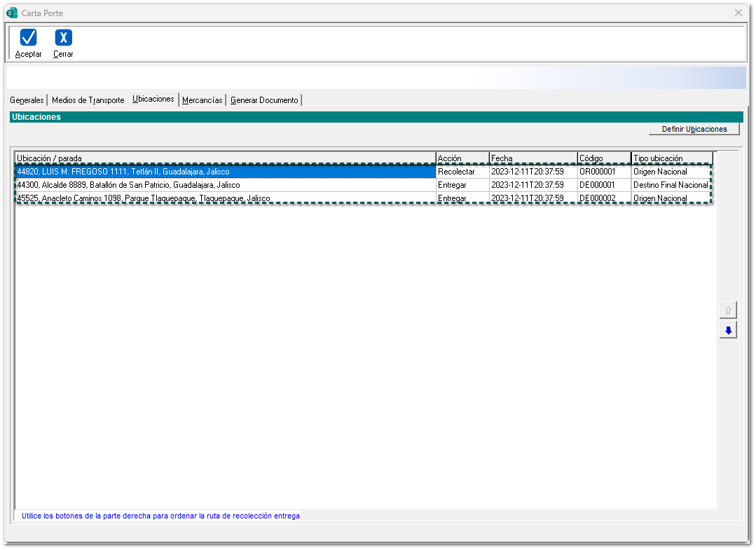The image size is (756, 550).
Task: Select the Alcalde 8889 location row
Action: (x=224, y=185)
